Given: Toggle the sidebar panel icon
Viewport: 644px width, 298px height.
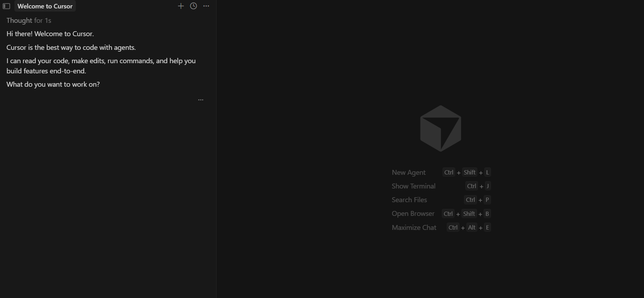Looking at the screenshot, I should coord(6,6).
